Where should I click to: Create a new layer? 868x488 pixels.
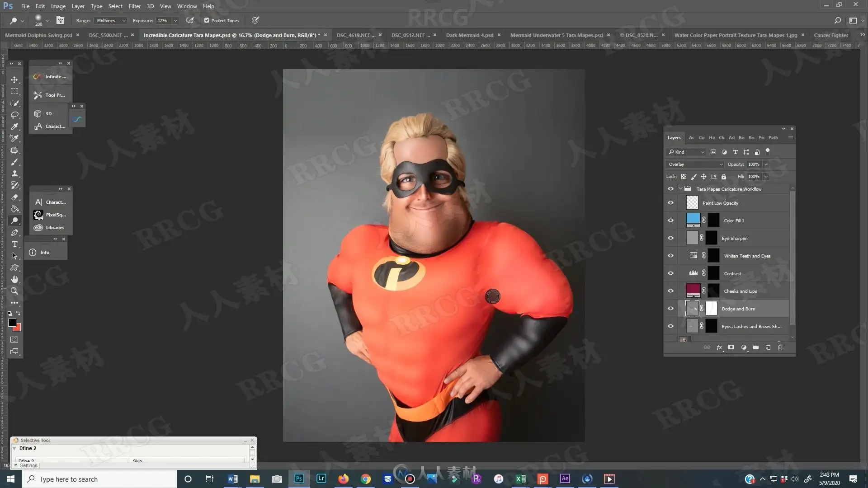click(768, 347)
